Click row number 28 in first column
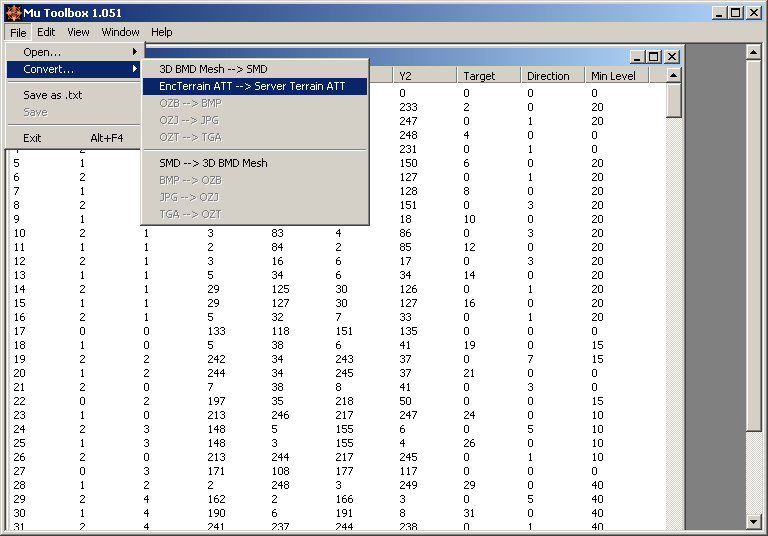This screenshot has height=536, width=768. point(20,485)
